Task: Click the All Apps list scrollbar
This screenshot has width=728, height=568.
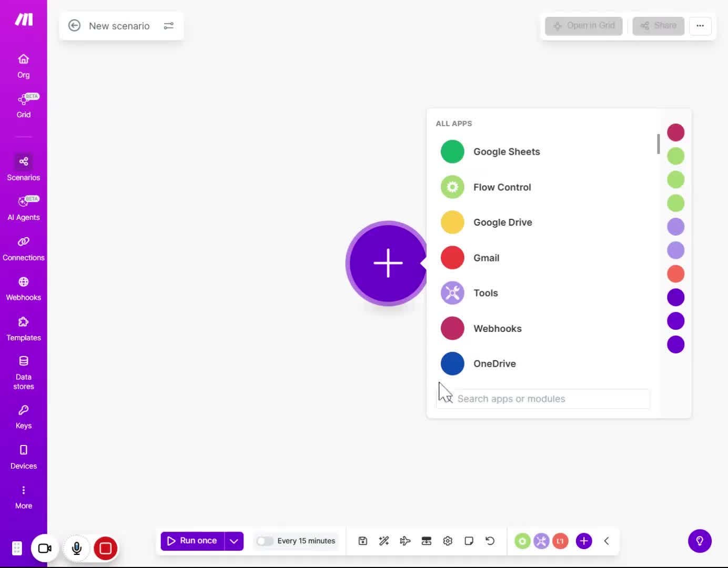Action: [658, 144]
